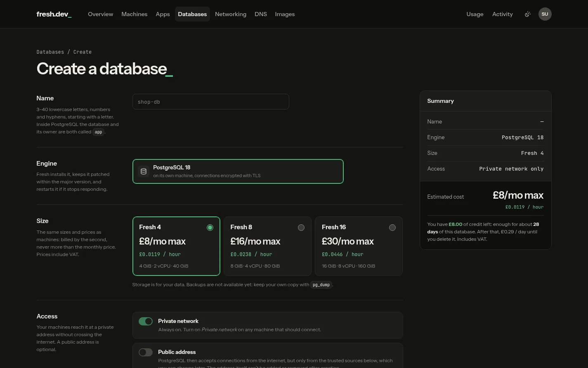Choose the Fresh 4 size radio
588x368 pixels.
(210, 228)
